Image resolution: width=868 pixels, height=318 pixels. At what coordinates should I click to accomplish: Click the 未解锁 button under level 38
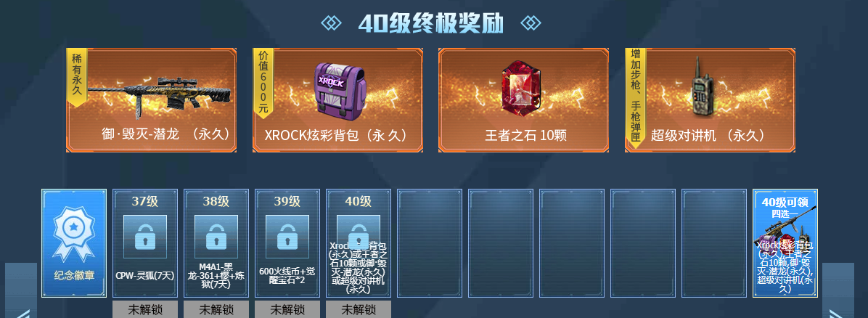click(x=216, y=310)
